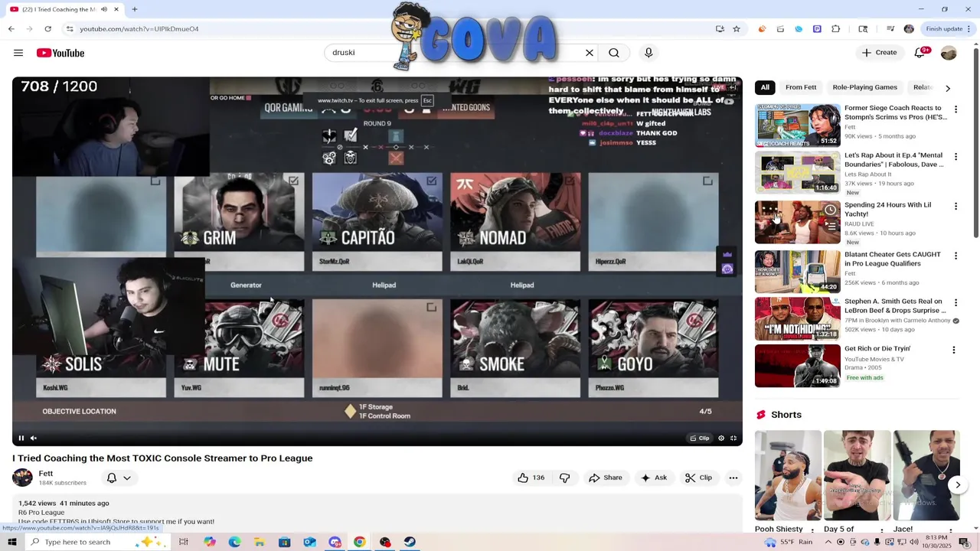Open options for Let's Rap About It video
Screen dimensions: 980x551
[x=955, y=157]
